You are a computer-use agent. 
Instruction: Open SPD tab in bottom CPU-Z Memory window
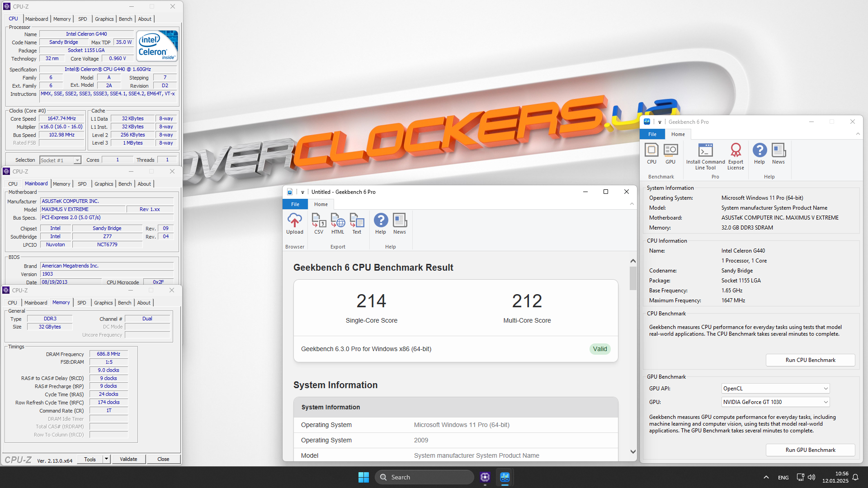[x=81, y=303]
